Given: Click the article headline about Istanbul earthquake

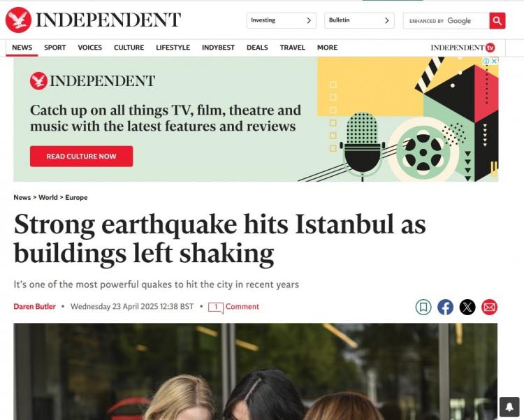Looking at the screenshot, I should click(219, 239).
